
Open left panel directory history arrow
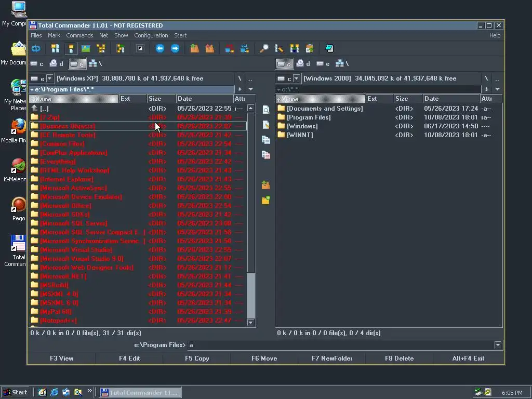(251, 89)
